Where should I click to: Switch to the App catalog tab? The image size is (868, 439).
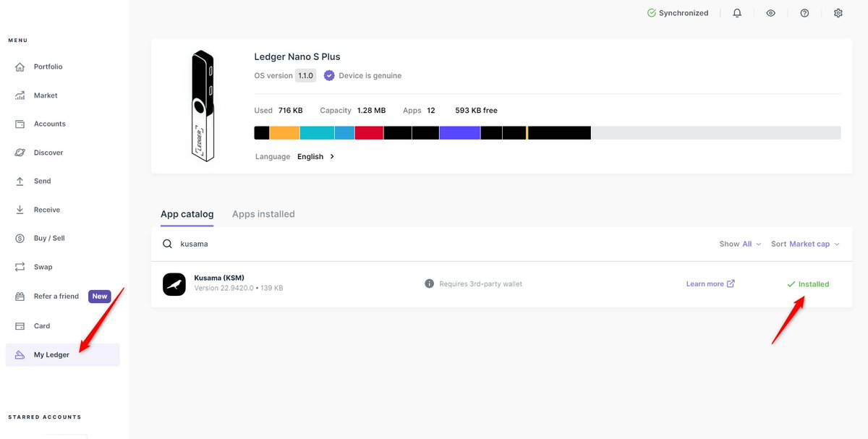(x=187, y=214)
